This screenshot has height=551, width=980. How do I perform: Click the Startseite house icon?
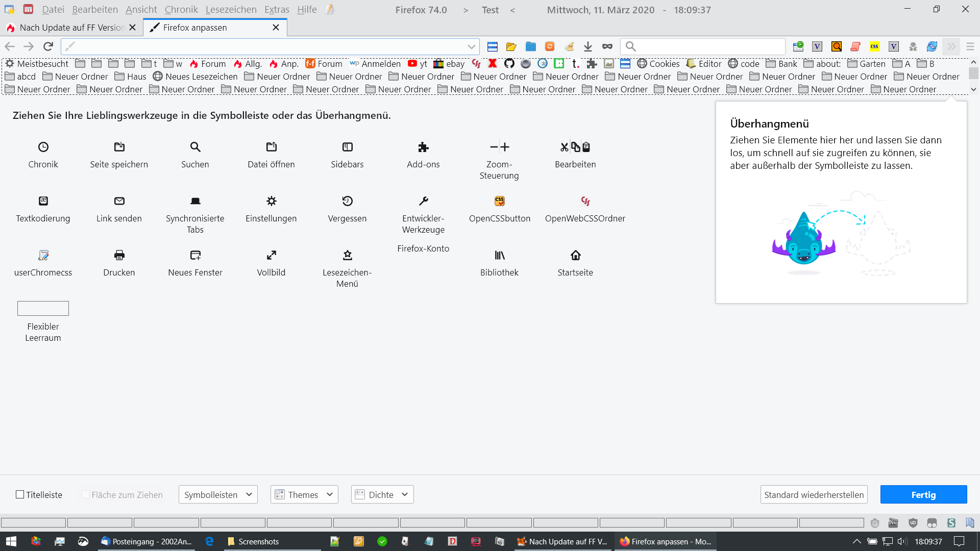(575, 255)
